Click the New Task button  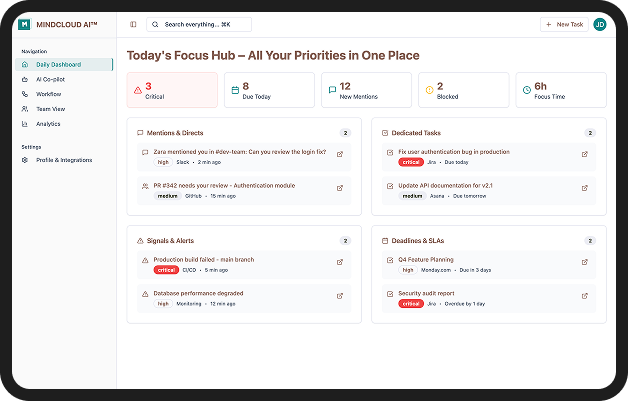[564, 24]
